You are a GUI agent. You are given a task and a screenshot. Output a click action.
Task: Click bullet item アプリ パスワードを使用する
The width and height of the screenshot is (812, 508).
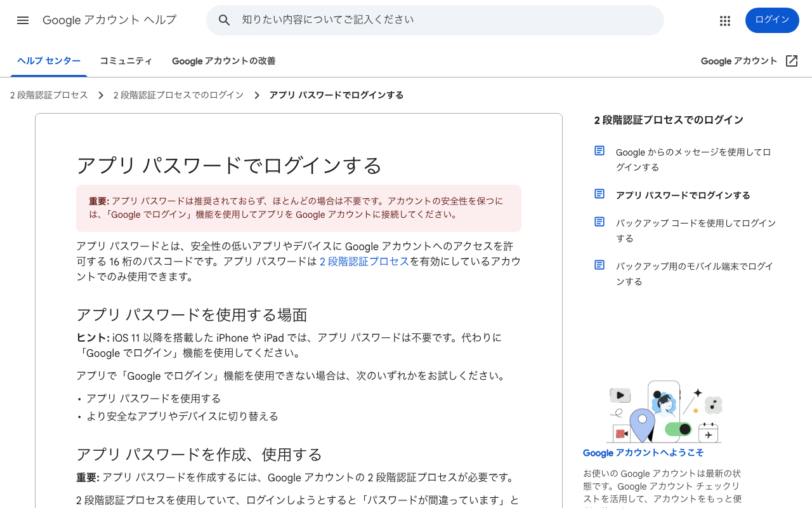pyautogui.click(x=154, y=399)
